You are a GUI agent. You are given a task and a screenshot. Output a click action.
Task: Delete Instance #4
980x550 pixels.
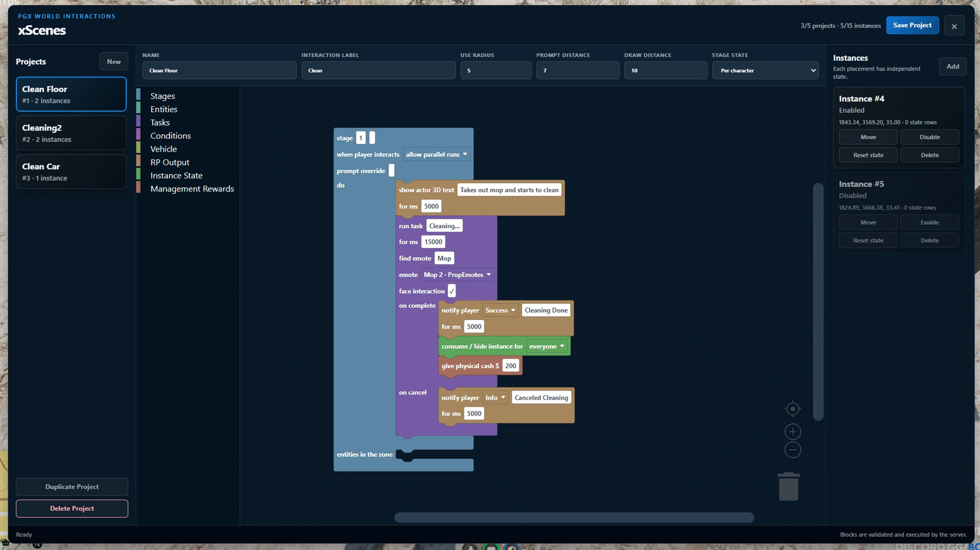(930, 155)
